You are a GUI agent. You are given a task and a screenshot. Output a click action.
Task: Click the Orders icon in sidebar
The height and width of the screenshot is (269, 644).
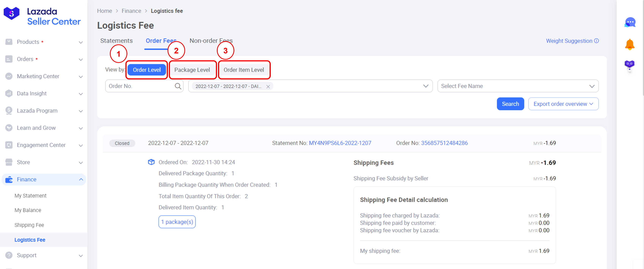point(9,59)
